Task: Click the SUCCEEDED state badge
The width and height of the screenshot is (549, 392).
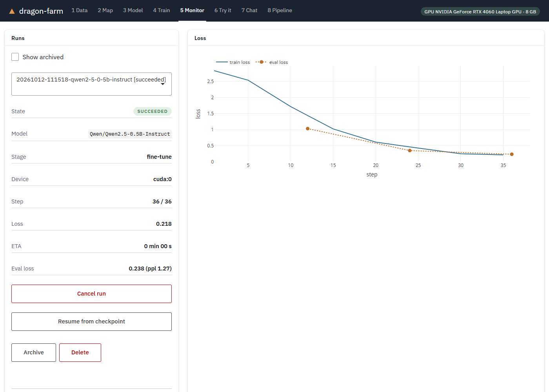Action: 153,111
